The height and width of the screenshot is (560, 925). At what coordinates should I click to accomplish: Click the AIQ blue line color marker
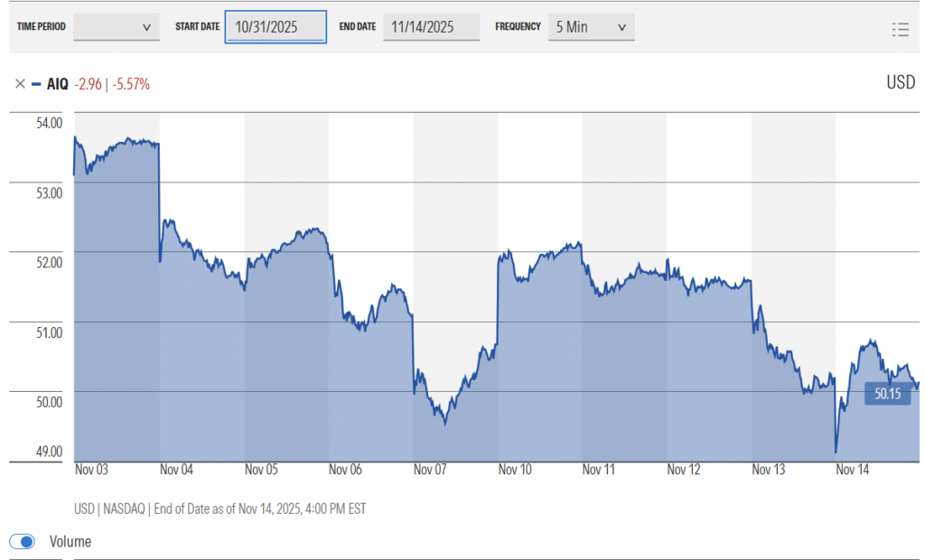(x=35, y=84)
